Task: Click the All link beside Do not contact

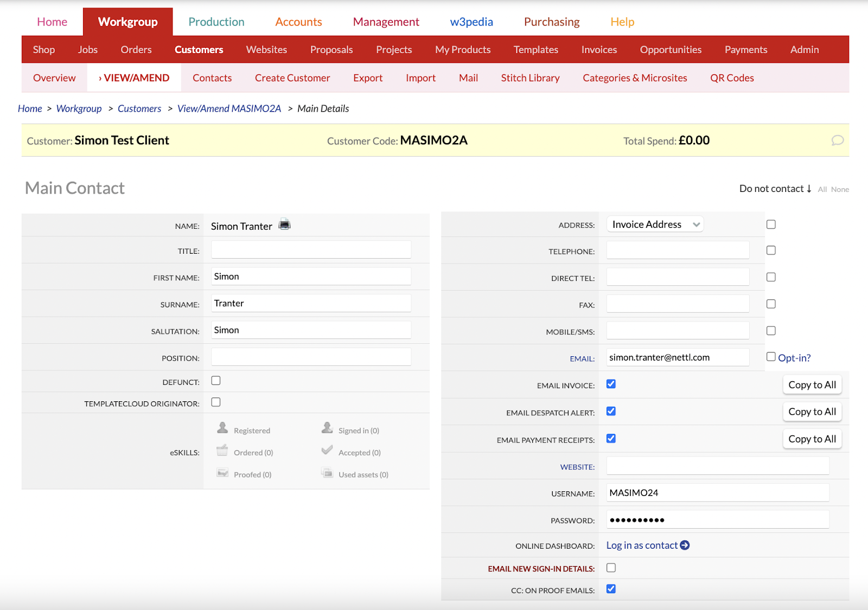Action: (822, 189)
